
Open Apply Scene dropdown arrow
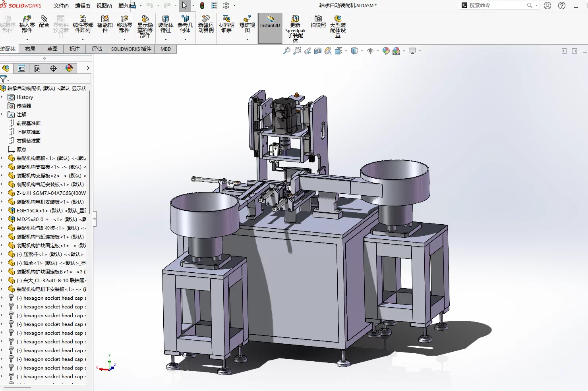coord(404,51)
